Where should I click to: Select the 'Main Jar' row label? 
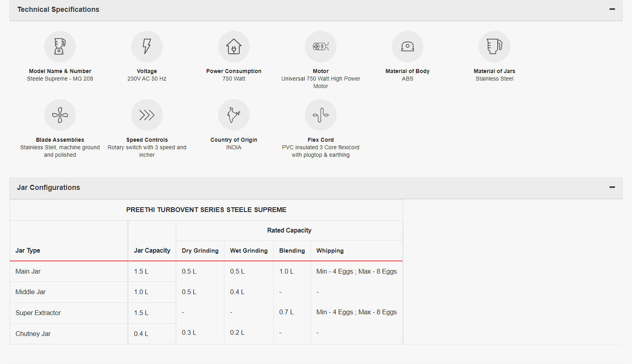(28, 271)
